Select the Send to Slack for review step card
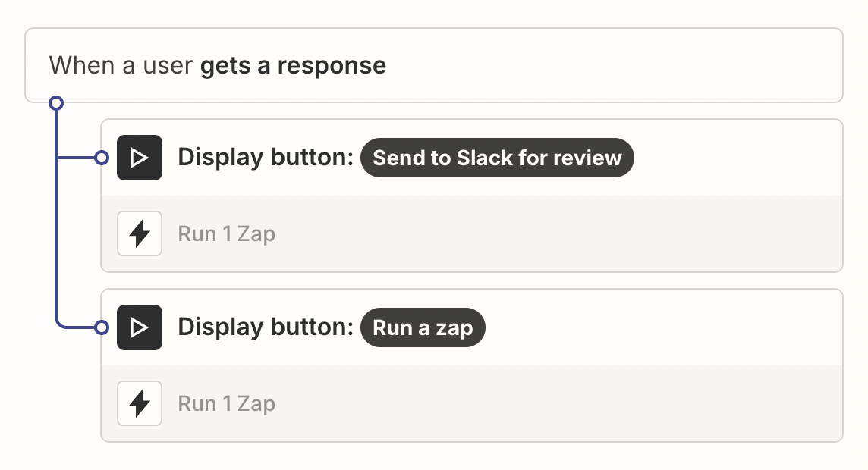This screenshot has height=470, width=868. tap(472, 158)
